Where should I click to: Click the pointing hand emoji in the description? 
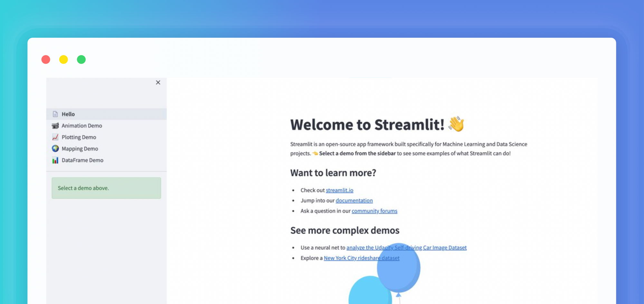(315, 153)
